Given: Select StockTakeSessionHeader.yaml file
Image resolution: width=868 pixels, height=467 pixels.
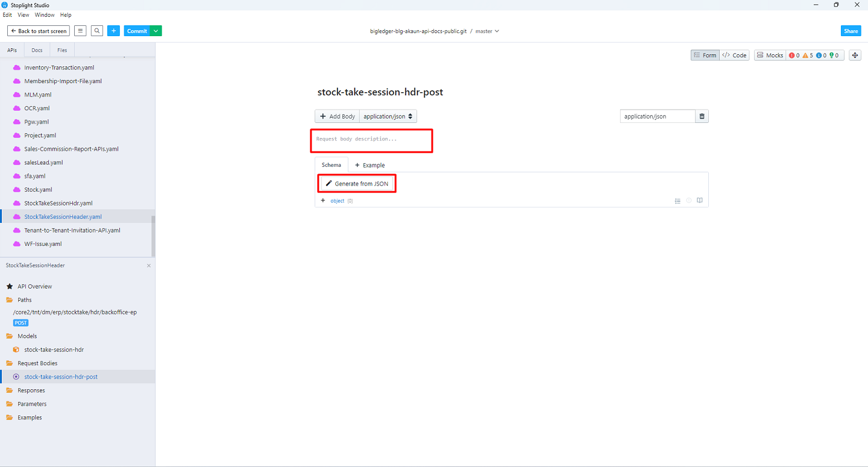Looking at the screenshot, I should pos(63,217).
